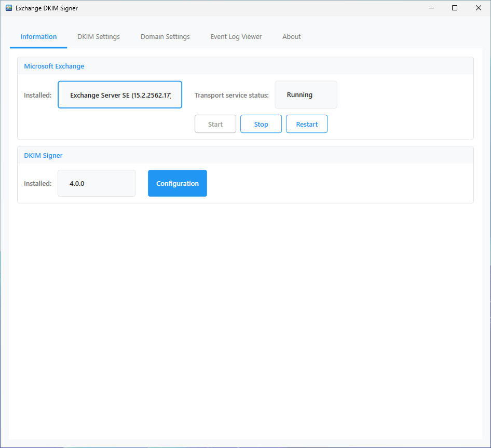Click the Exchange Server SE version field
Viewport: 491px width, 448px height.
click(x=120, y=95)
